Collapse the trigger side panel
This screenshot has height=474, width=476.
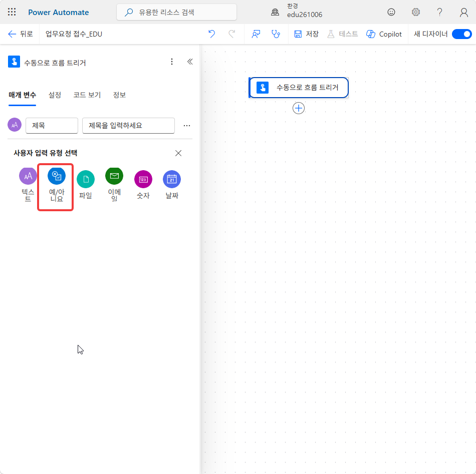pyautogui.click(x=190, y=62)
